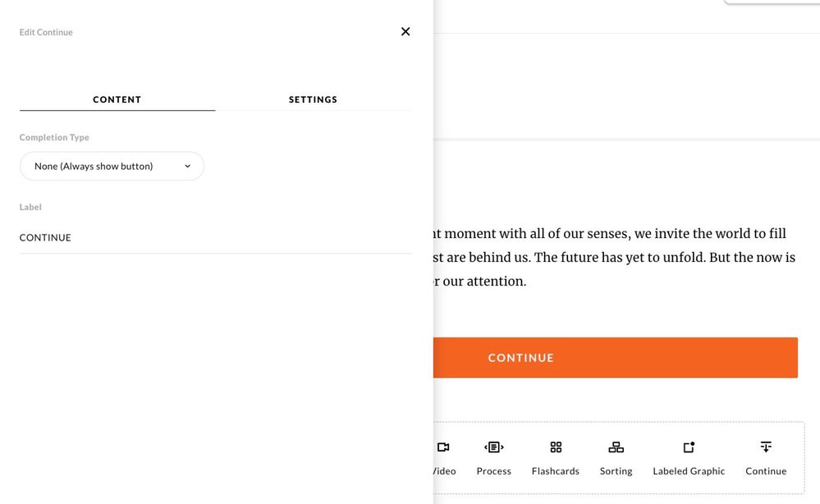
Task: Open the Completion Type dropdown
Action: pyautogui.click(x=112, y=166)
